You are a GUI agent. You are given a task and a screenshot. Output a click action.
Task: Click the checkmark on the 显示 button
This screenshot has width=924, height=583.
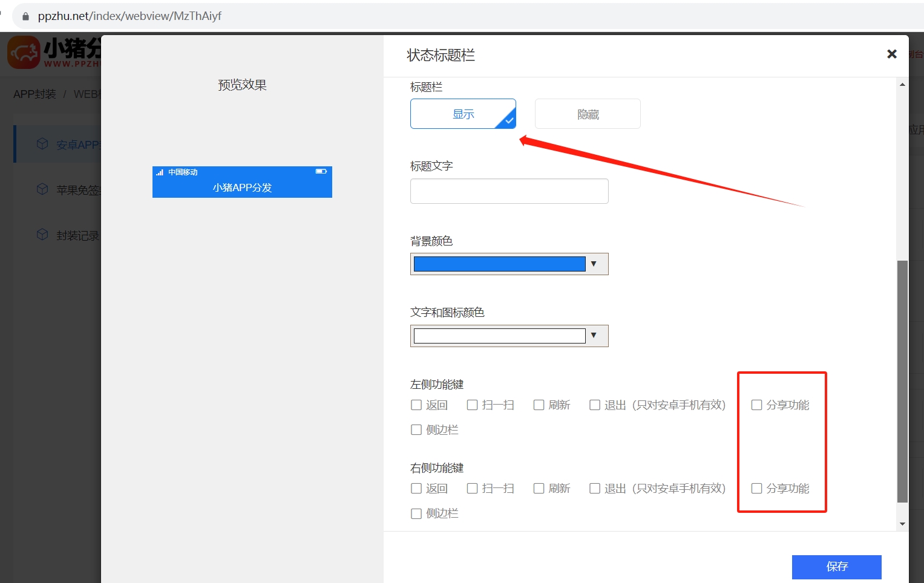click(x=508, y=120)
